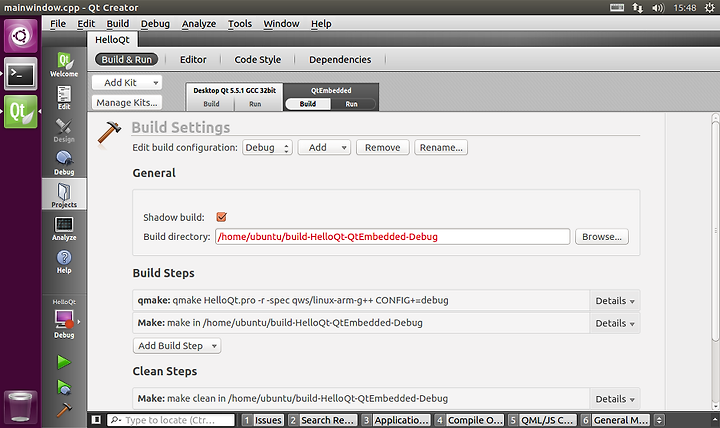The image size is (720, 428).
Task: Open the Welcome mode
Action: [x=64, y=65]
